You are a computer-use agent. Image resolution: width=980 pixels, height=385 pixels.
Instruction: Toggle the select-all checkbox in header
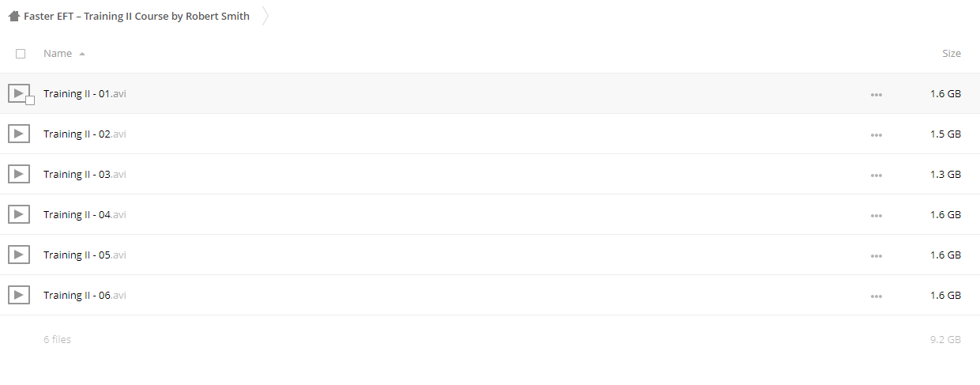pyautogui.click(x=21, y=54)
